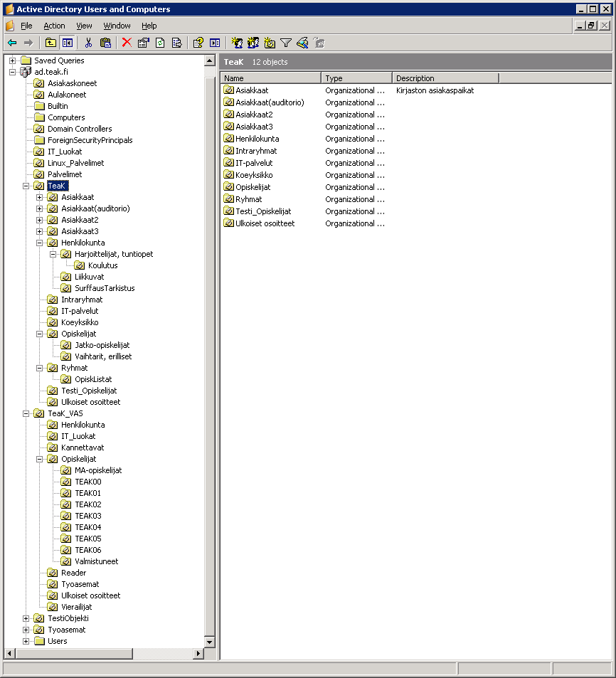This screenshot has width=616, height=678.
Task: Sort the list by the Type column
Action: tap(356, 78)
